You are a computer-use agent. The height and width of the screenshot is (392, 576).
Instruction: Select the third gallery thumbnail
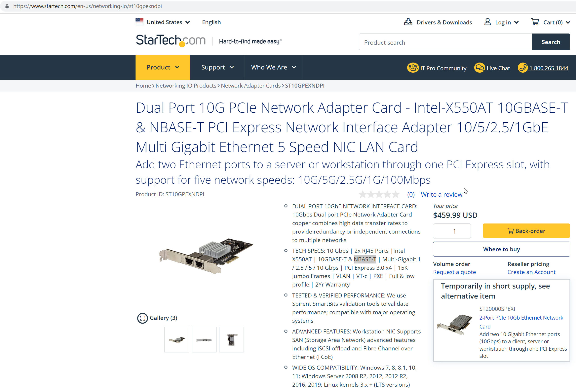[231, 340]
